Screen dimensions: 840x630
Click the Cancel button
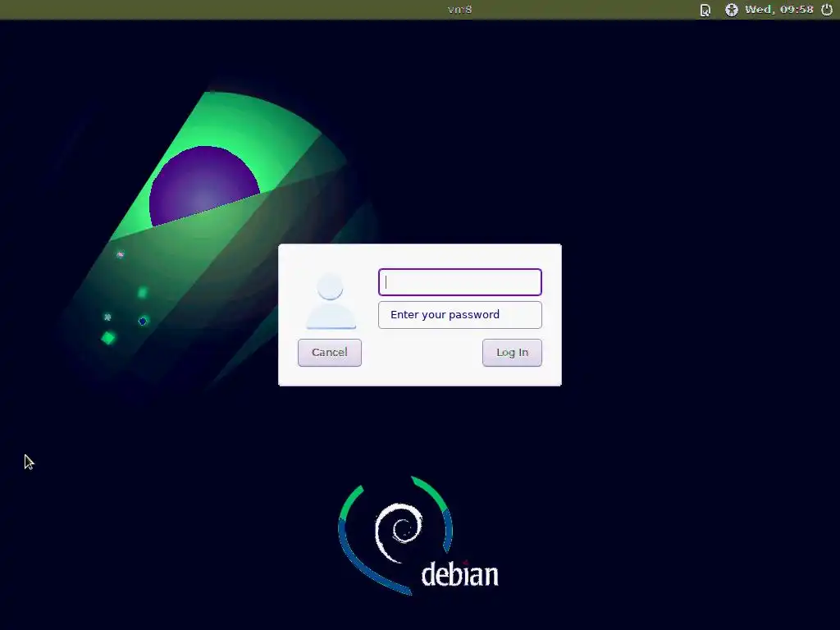click(x=330, y=353)
